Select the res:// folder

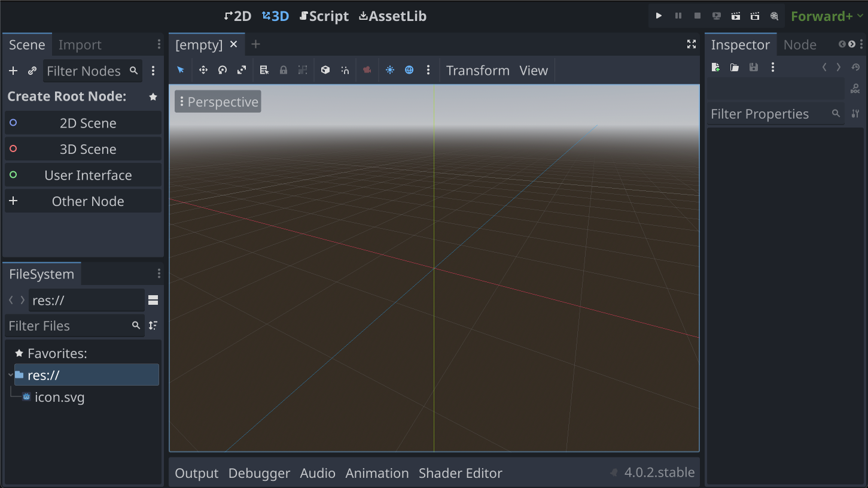click(x=87, y=375)
